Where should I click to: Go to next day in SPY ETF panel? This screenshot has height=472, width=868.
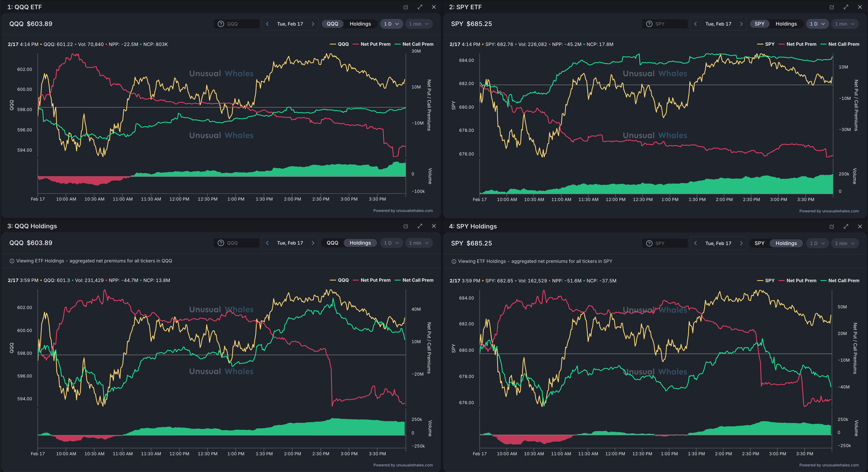click(741, 24)
